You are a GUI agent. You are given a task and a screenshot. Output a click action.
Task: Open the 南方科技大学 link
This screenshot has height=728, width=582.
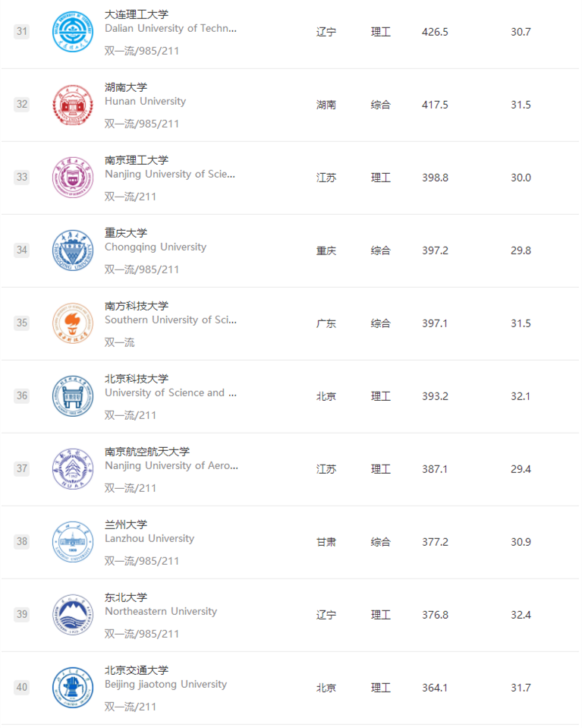tap(137, 306)
